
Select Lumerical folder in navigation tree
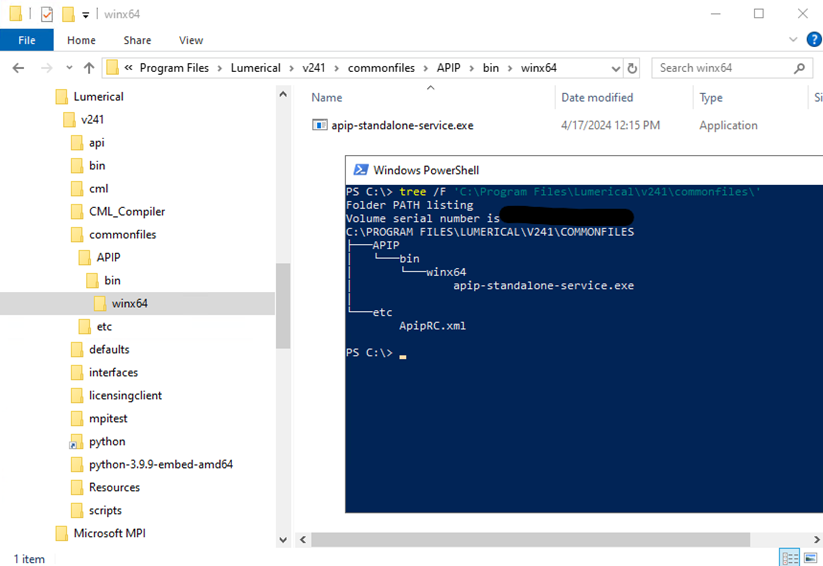click(x=98, y=97)
